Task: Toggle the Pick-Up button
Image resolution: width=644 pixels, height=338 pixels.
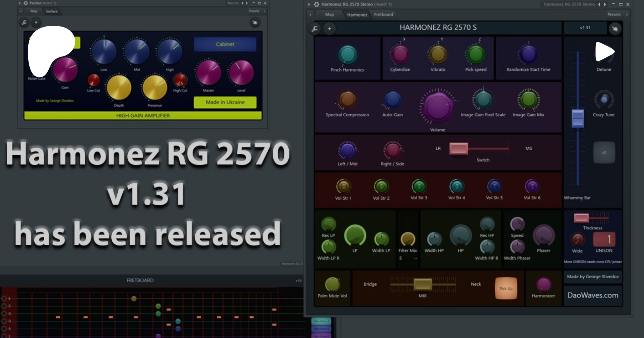Action: click(506, 288)
